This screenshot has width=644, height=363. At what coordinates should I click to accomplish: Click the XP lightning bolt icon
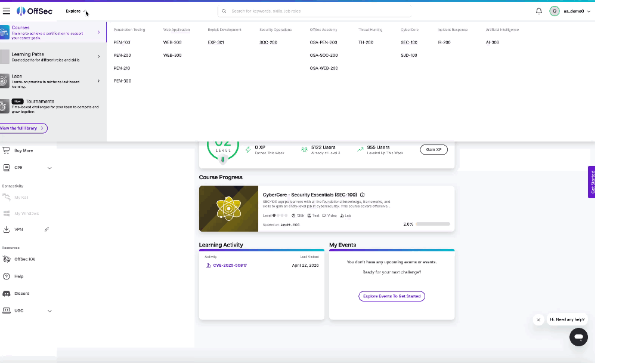[248, 150]
